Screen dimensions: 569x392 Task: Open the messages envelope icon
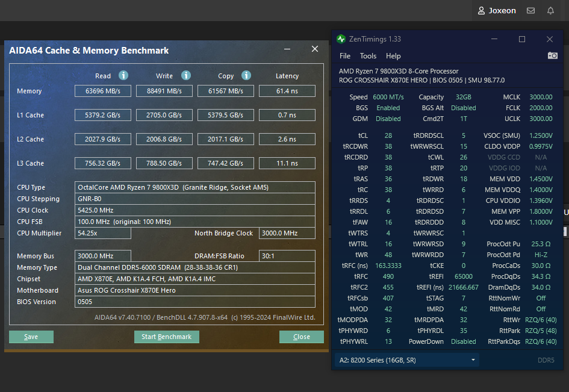[530, 10]
